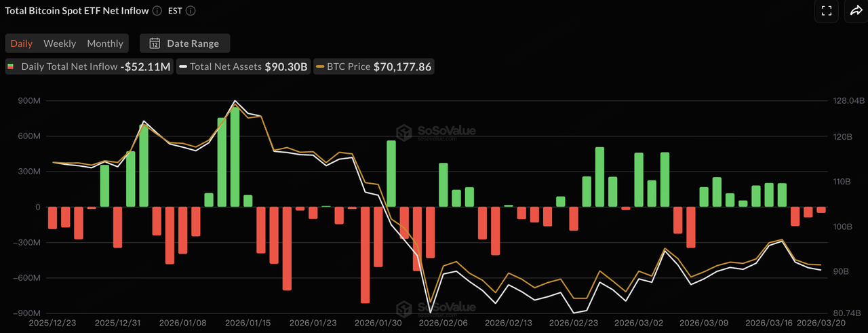Click the calendar icon in Date Range

pos(155,43)
